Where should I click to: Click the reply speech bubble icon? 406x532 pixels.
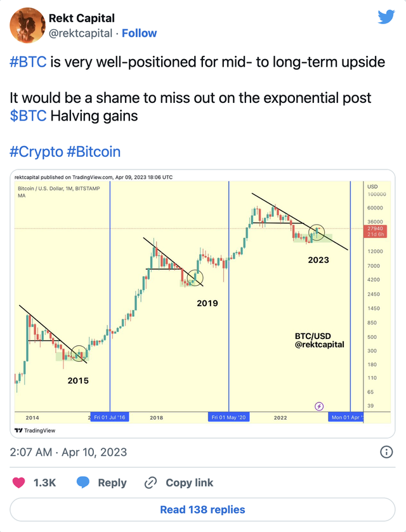83,483
